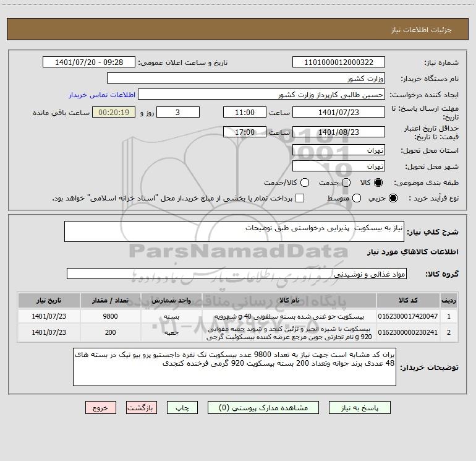Screen dimensions: 476x461
Task: Click the واحد شمارش column header
Action: click(171, 300)
